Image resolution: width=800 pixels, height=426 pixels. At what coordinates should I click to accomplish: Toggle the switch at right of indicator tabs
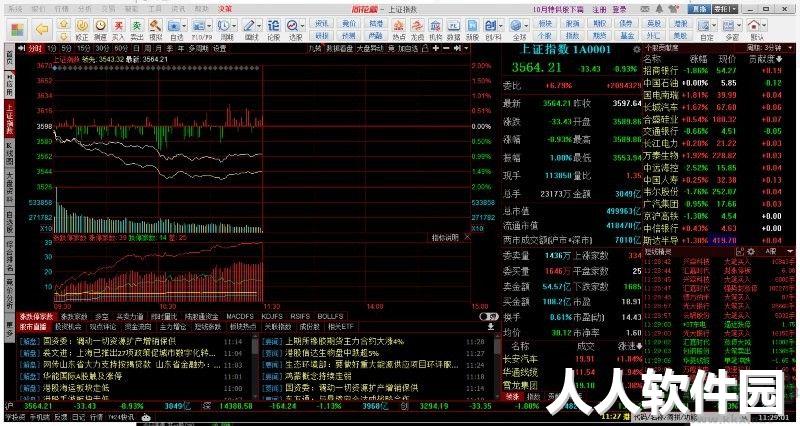tap(489, 316)
